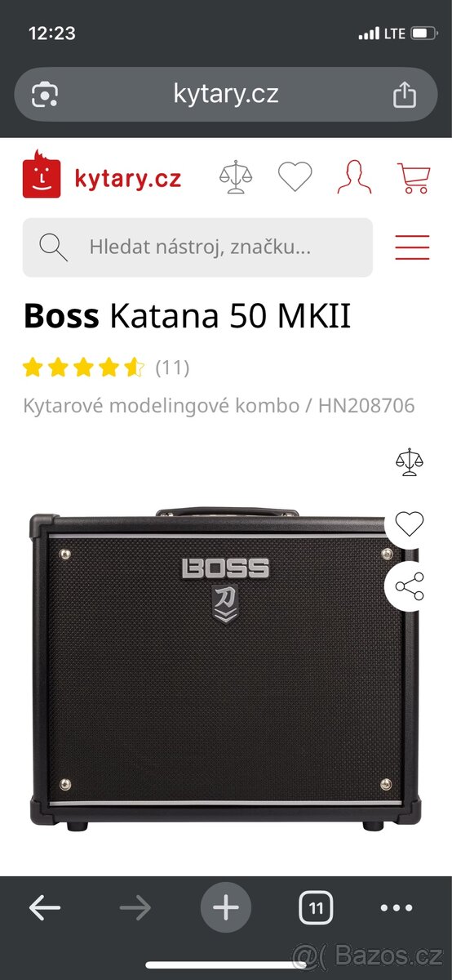Click the kytary.cz logo
Viewport: 452px width, 980px height.
(x=102, y=174)
